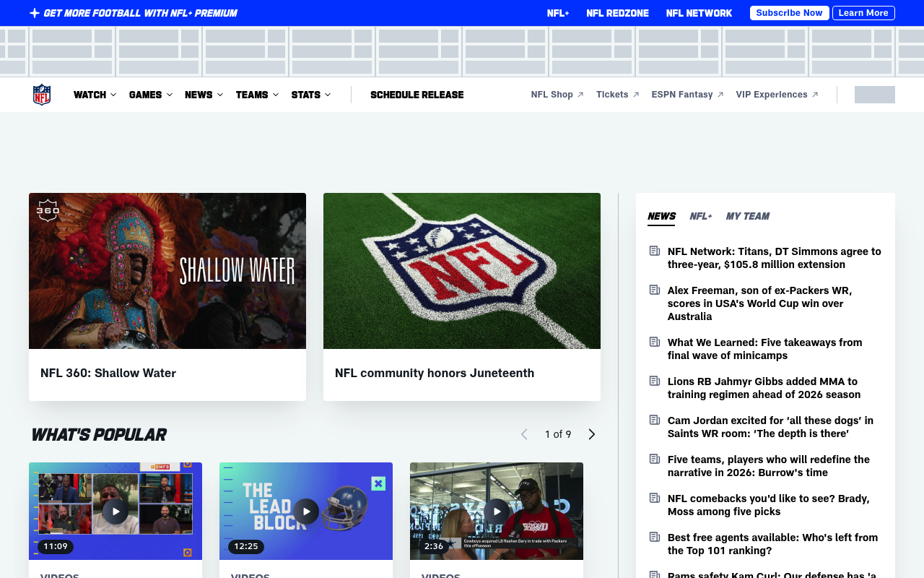Read Best free agents available article

(773, 544)
